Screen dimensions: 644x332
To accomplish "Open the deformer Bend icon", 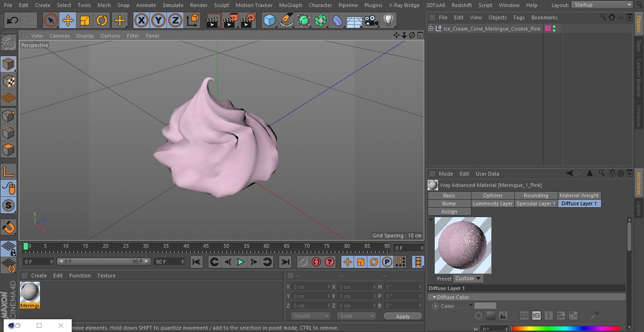I will pos(338,21).
